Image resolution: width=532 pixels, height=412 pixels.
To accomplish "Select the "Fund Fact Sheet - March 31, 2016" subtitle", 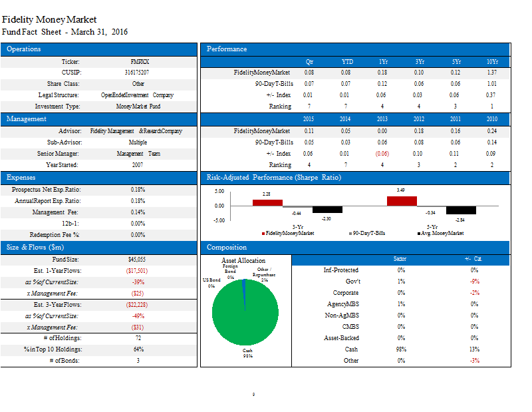I will (65, 32).
